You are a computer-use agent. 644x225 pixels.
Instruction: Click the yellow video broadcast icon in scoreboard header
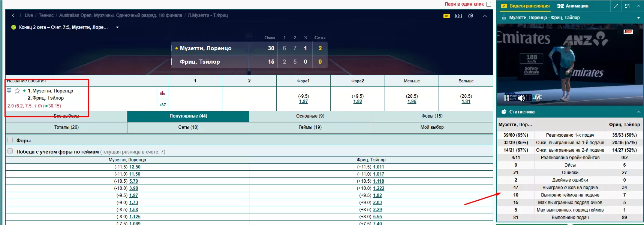coord(446,16)
